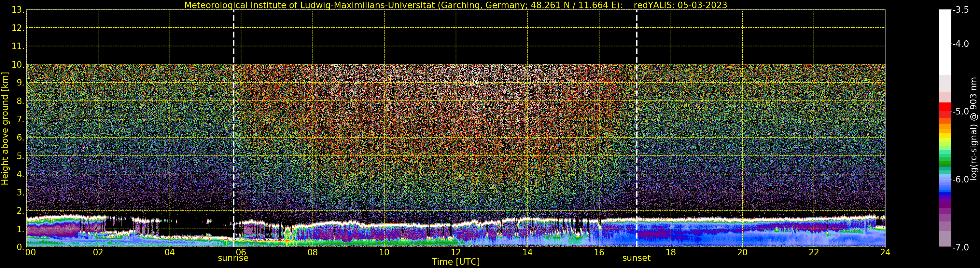Click the "12" time axis tick label
The image size is (980, 268).
point(456,252)
